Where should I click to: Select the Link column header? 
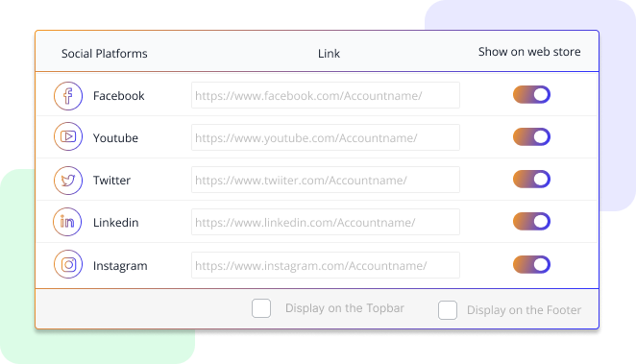[x=329, y=54]
